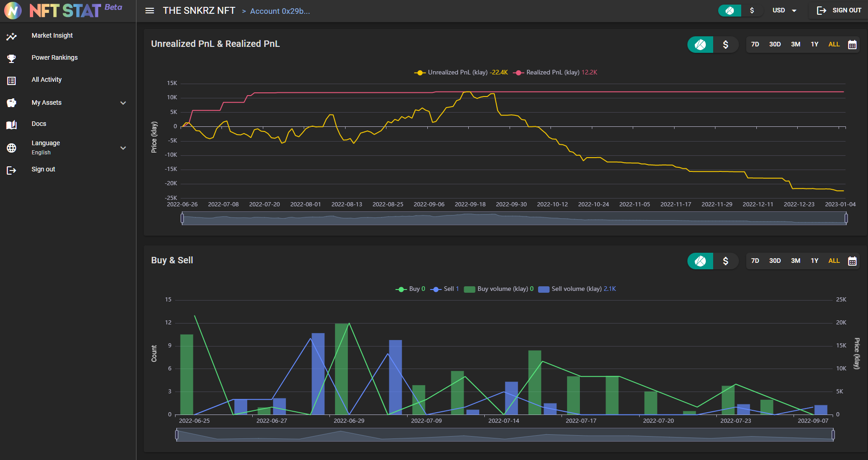
Task: Open the hamburger menu icon
Action: click(149, 11)
